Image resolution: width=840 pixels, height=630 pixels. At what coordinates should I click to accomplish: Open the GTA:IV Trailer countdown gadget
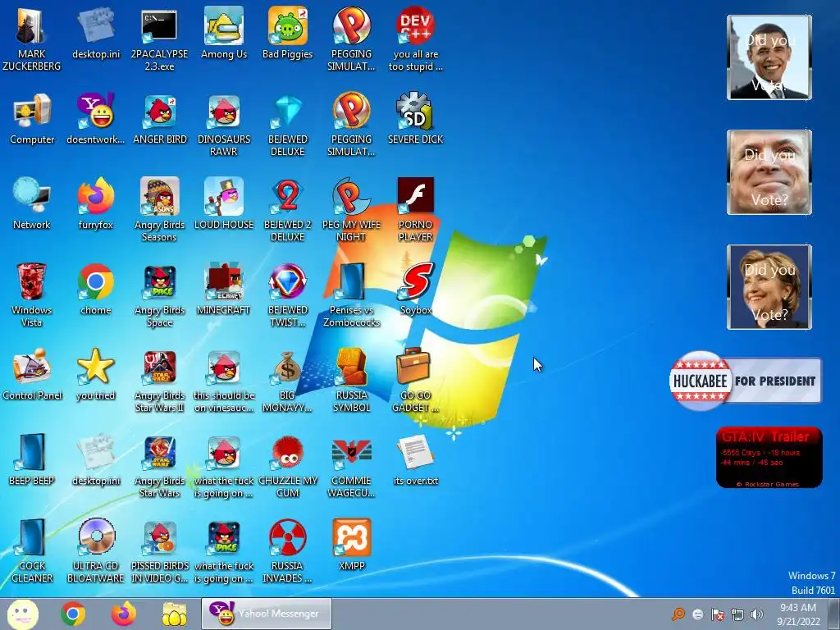click(769, 458)
